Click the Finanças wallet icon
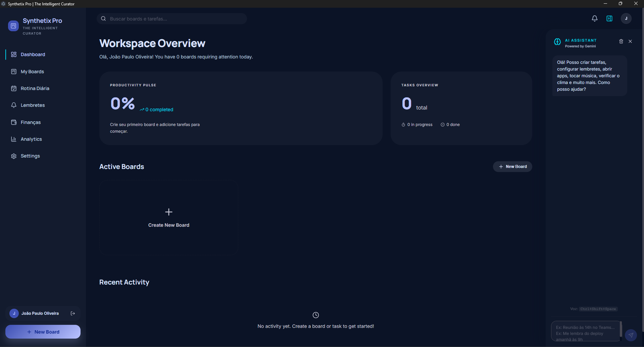This screenshot has width=644, height=347. (14, 122)
